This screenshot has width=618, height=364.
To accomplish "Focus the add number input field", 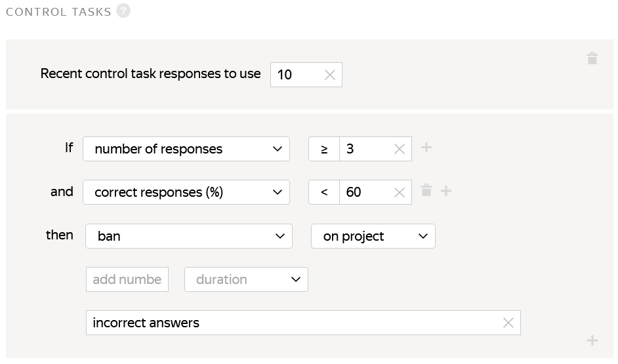I will 127,279.
